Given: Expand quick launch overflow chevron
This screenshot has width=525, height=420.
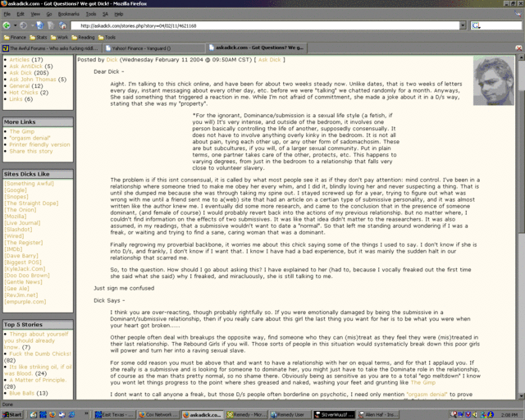Looking at the screenshot, I should click(86, 414).
